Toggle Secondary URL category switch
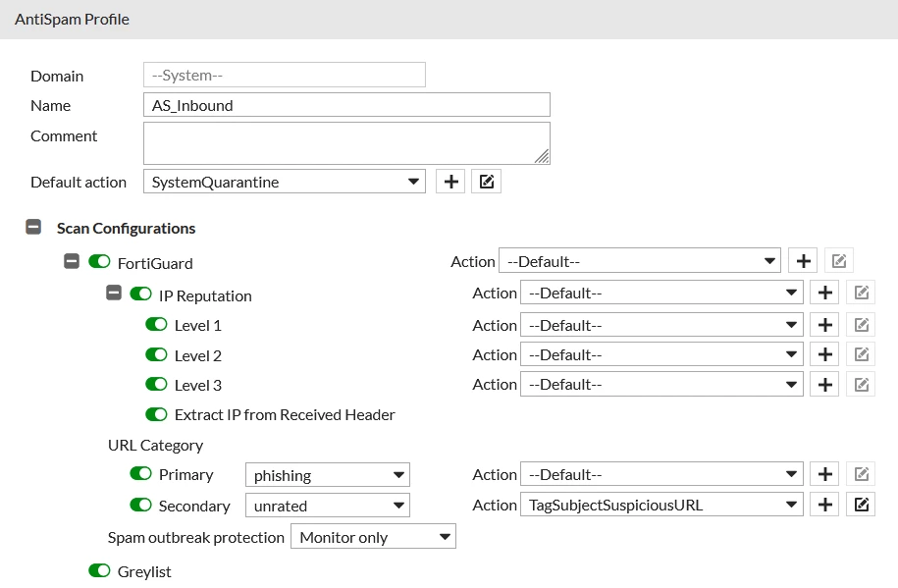 (141, 505)
